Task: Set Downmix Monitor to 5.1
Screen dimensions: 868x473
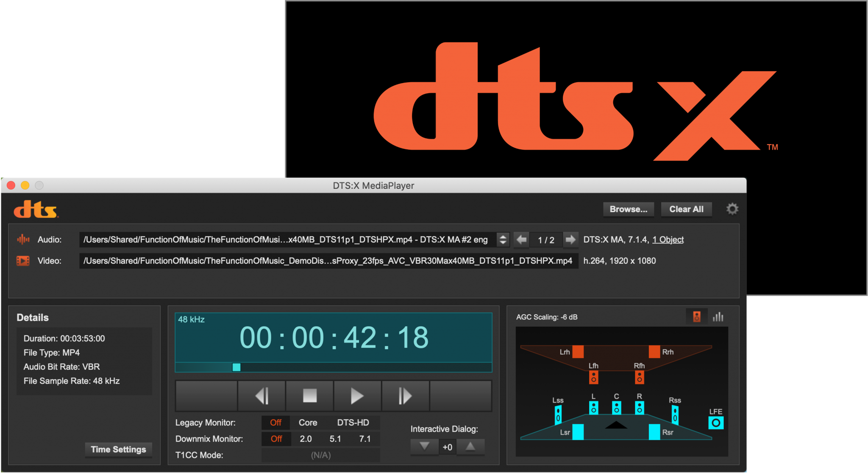Action: click(x=335, y=439)
